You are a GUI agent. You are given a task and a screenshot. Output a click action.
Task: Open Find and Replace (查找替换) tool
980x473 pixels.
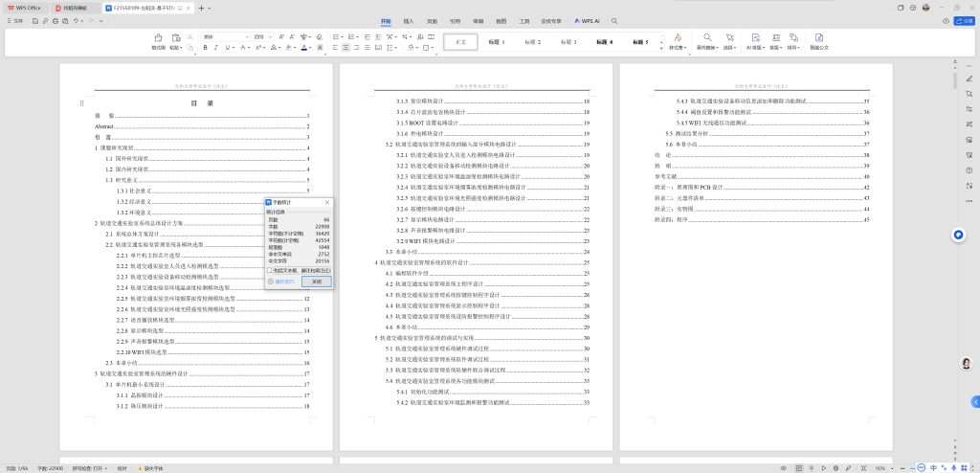[x=706, y=40]
